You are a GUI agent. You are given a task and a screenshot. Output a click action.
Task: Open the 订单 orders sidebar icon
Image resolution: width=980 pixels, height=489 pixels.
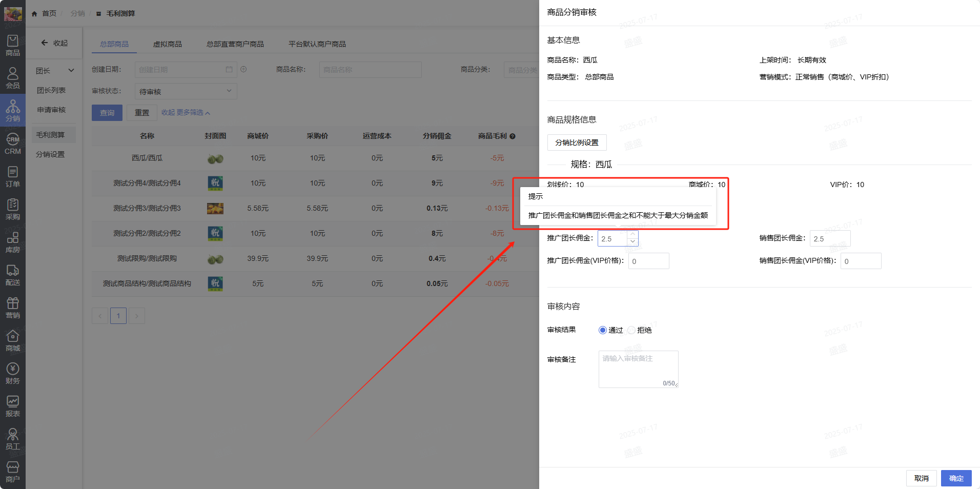(x=13, y=176)
